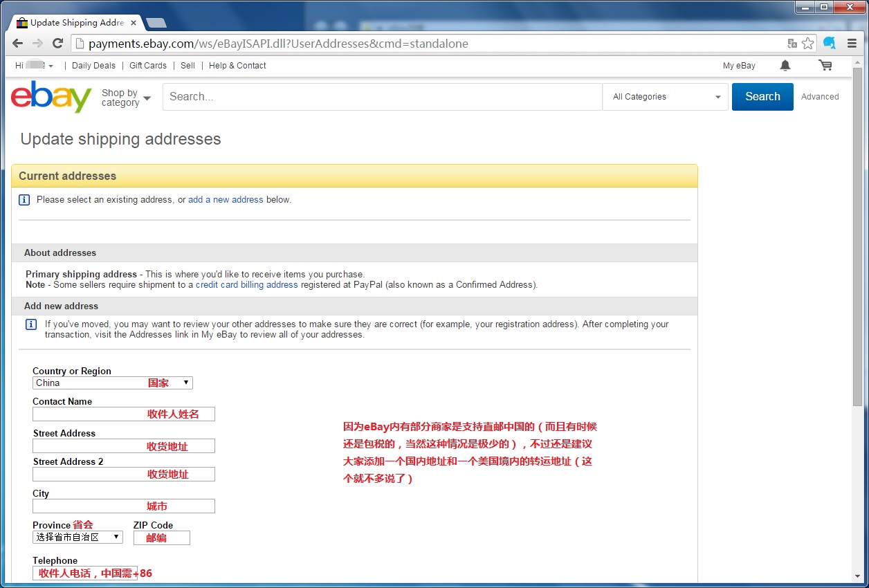Open the Province selection dropdown
Image resolution: width=869 pixels, height=588 pixels.
[x=77, y=537]
